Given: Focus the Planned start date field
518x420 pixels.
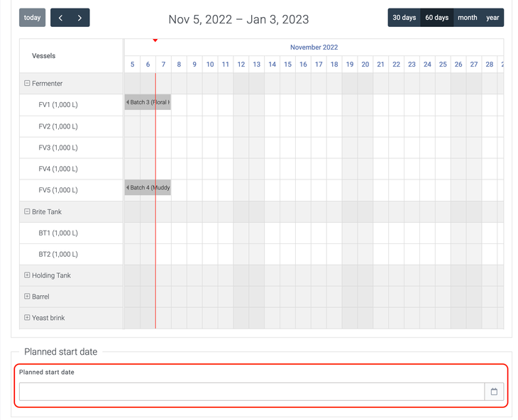Looking at the screenshot, I should click(x=251, y=392).
